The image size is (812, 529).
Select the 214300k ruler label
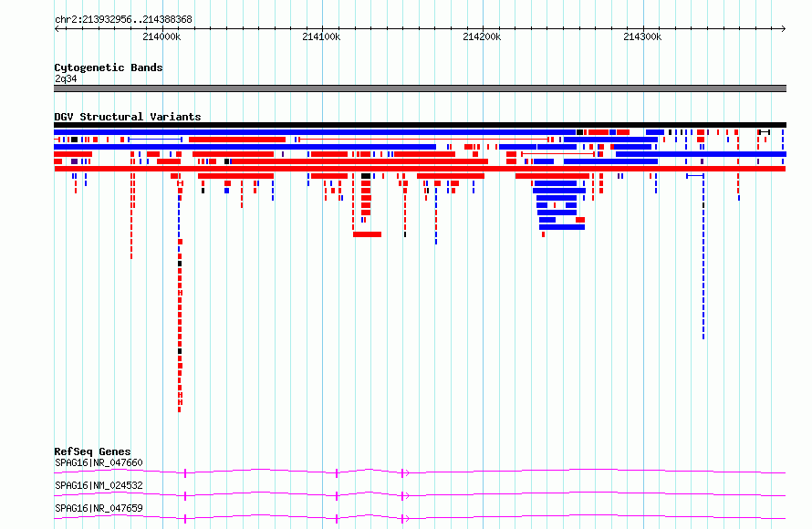point(642,36)
